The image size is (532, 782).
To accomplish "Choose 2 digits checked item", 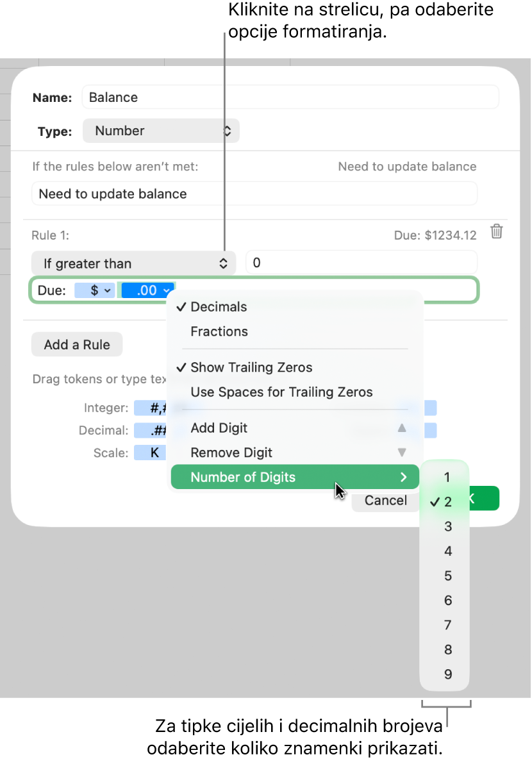I will (x=447, y=502).
